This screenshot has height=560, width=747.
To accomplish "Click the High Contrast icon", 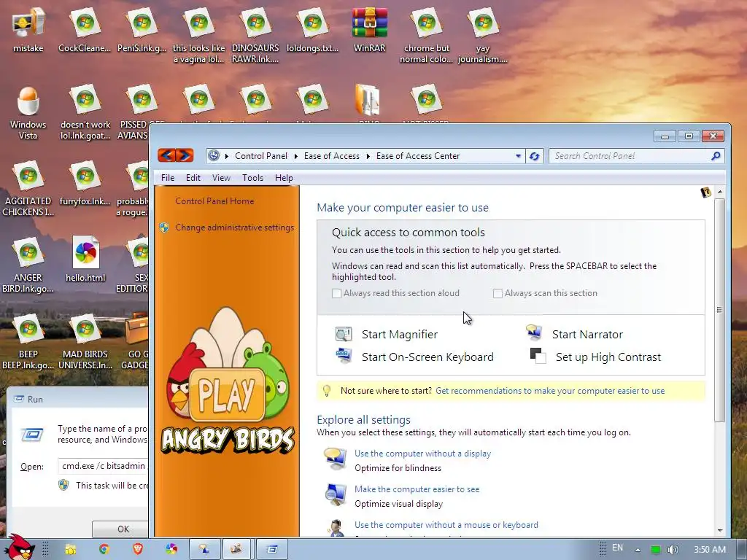I will (538, 356).
